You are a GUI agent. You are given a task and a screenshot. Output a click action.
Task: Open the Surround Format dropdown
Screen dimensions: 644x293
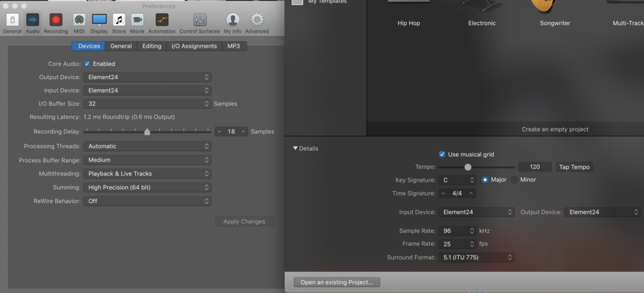point(476,257)
